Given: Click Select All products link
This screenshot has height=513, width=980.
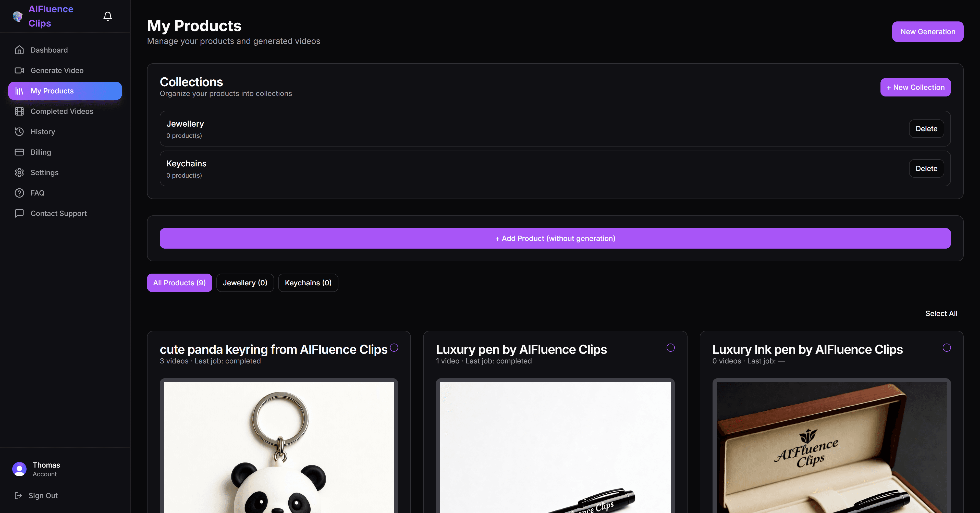Looking at the screenshot, I should [x=941, y=313].
